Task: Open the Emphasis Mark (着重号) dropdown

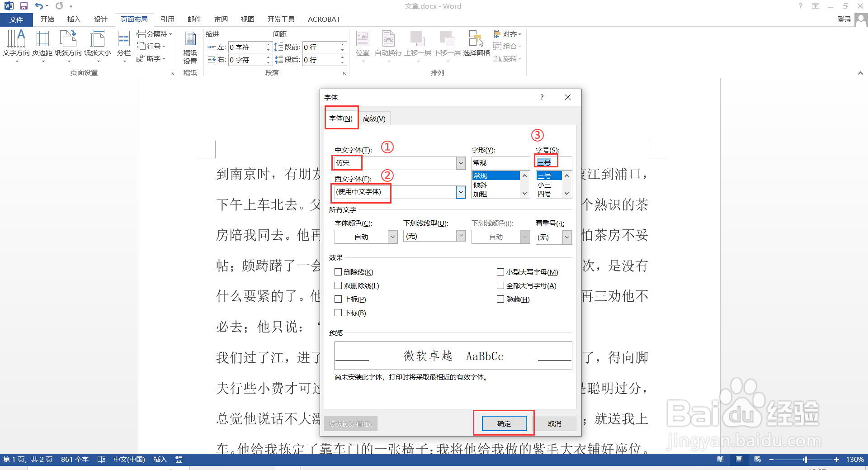Action: click(567, 237)
